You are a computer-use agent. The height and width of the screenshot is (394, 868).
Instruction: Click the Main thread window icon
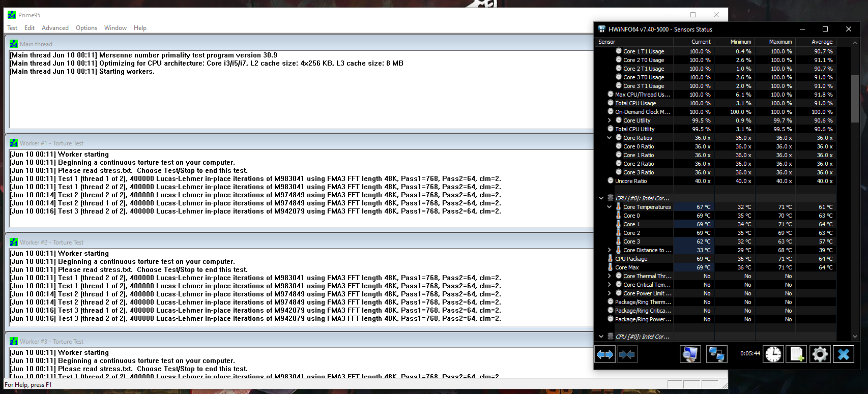point(14,44)
